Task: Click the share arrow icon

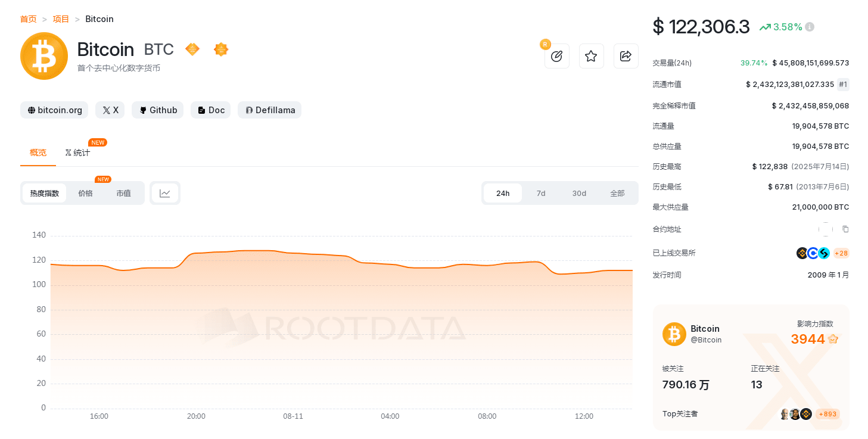Action: tap(626, 56)
